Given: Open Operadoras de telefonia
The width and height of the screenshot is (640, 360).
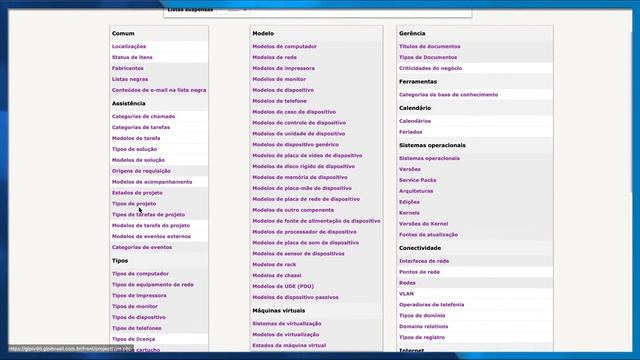Looking at the screenshot, I should (x=431, y=305).
